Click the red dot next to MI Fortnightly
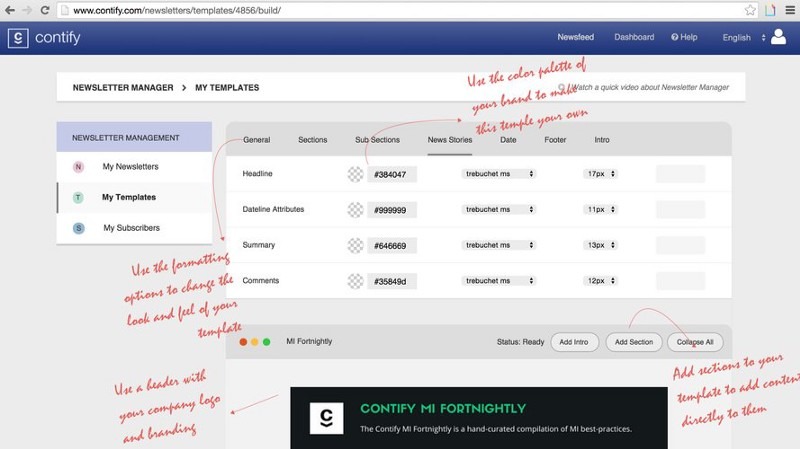The height and width of the screenshot is (449, 800). pyautogui.click(x=243, y=342)
